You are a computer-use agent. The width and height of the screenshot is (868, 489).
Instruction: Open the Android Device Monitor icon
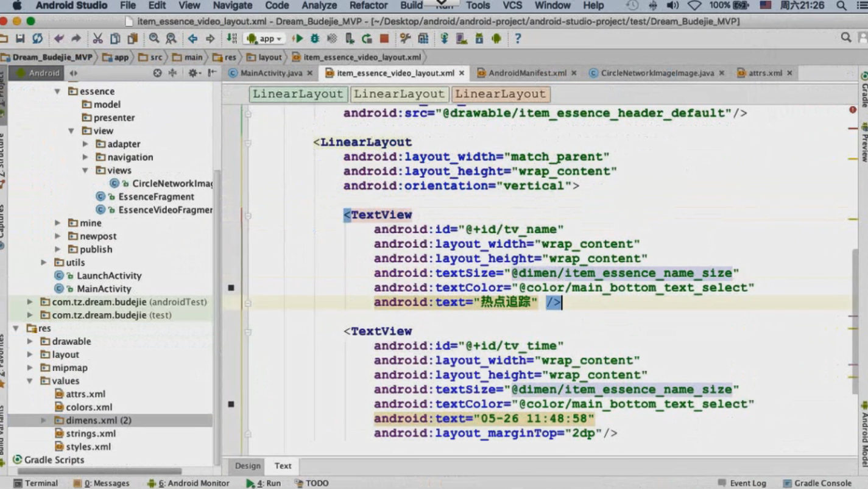click(496, 38)
